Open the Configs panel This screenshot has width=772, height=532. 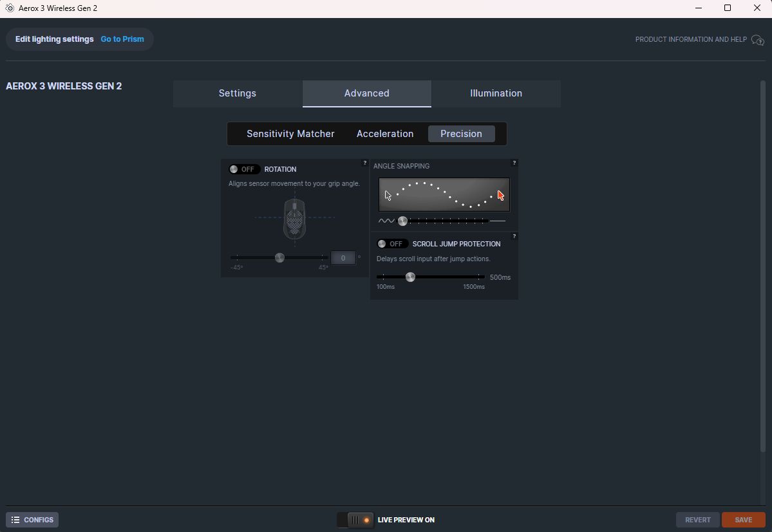(32, 520)
